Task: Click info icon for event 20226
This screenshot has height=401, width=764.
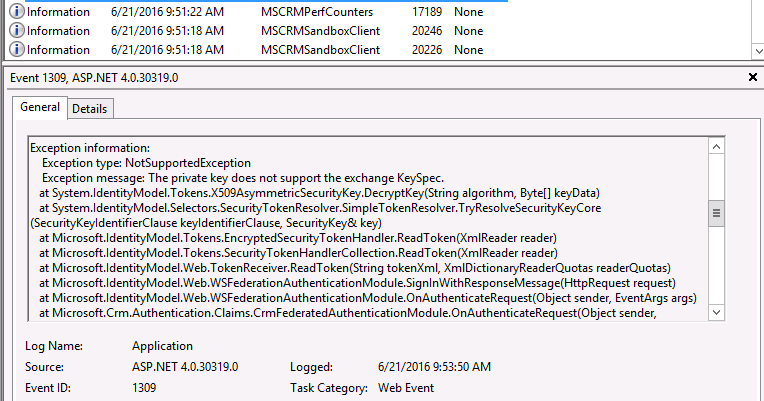Action: pos(17,49)
